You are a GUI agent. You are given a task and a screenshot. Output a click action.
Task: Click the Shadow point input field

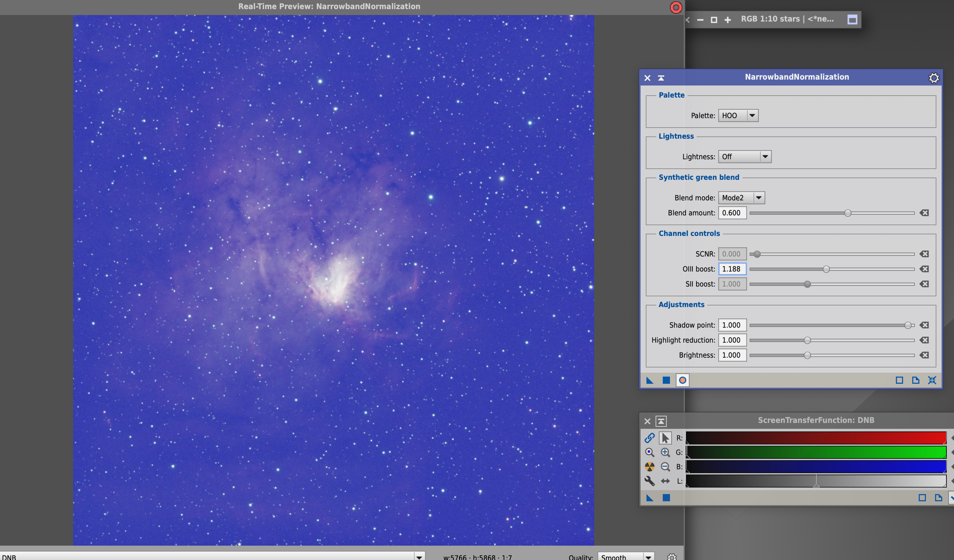[732, 325]
